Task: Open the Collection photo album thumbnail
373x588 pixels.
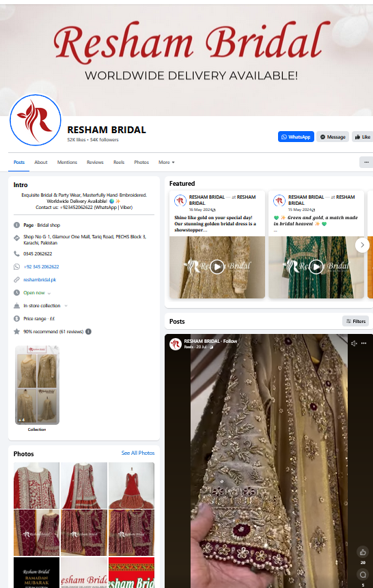Action: (x=37, y=385)
